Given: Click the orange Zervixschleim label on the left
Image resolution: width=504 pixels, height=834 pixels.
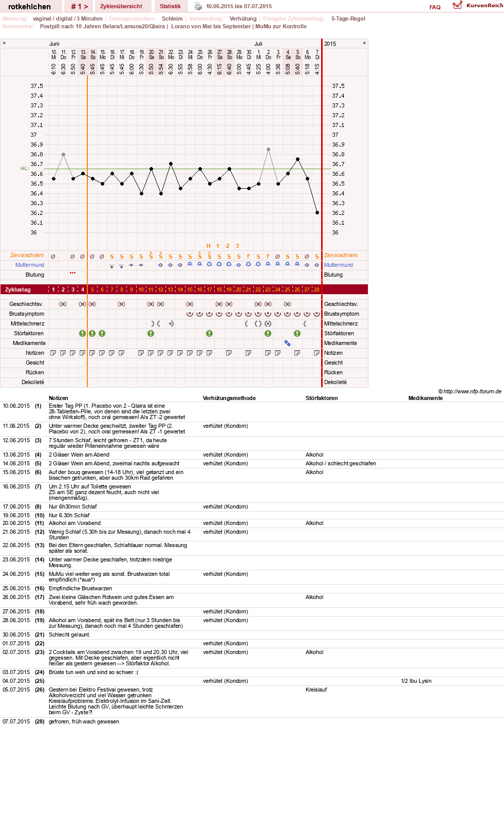Looking at the screenshot, I should [27, 255].
